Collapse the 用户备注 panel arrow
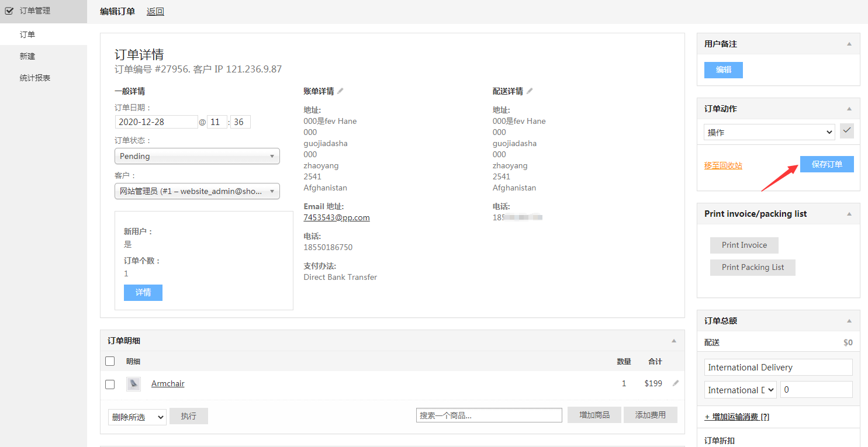Viewport: 868px width, 447px height. tap(849, 44)
